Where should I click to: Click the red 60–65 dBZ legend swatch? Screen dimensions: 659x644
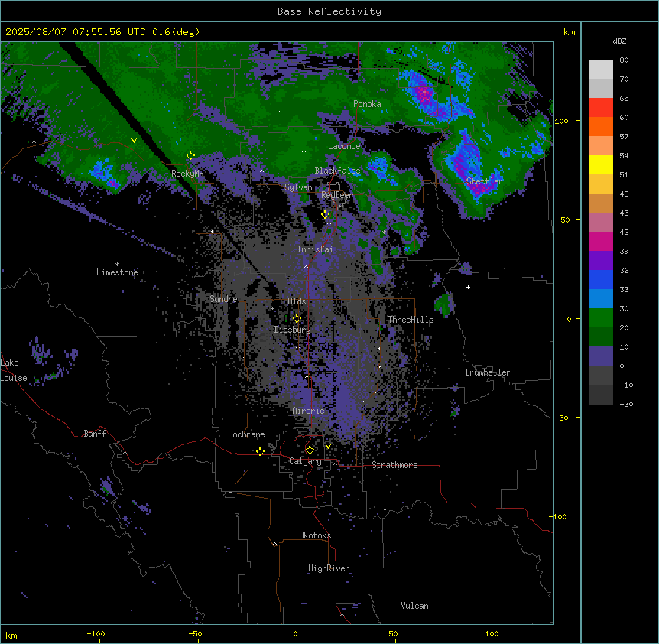[601, 108]
